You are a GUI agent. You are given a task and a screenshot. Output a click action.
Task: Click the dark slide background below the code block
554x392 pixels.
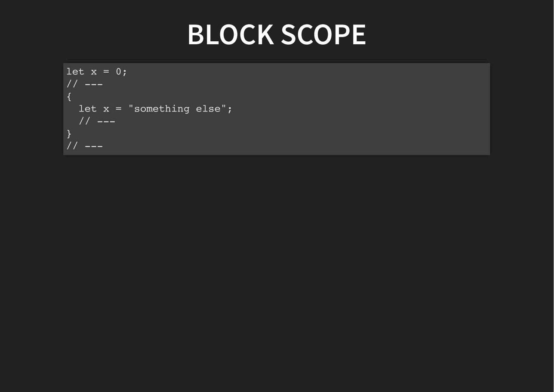277,271
